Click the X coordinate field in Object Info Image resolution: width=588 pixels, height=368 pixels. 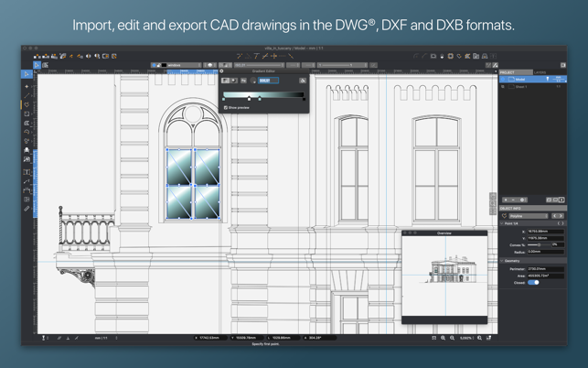point(546,232)
